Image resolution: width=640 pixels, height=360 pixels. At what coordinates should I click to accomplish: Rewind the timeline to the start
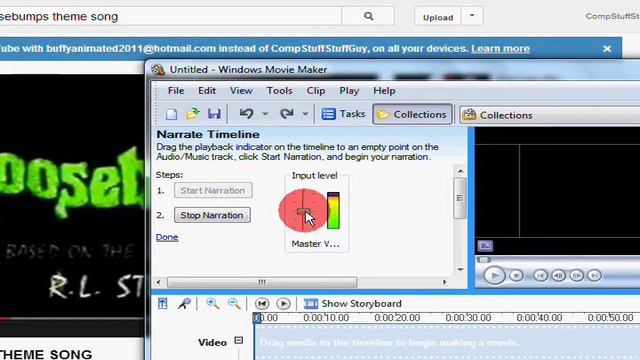pos(262,304)
